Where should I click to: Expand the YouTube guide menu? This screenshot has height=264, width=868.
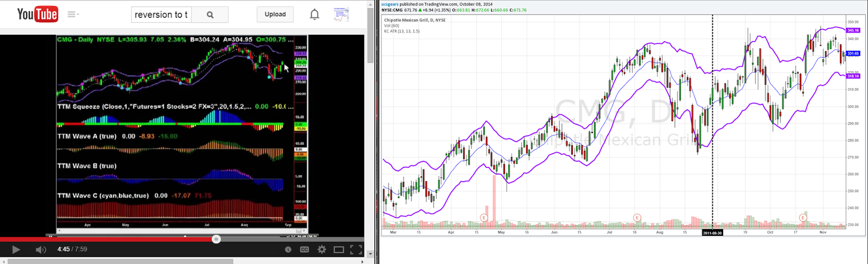pos(73,15)
